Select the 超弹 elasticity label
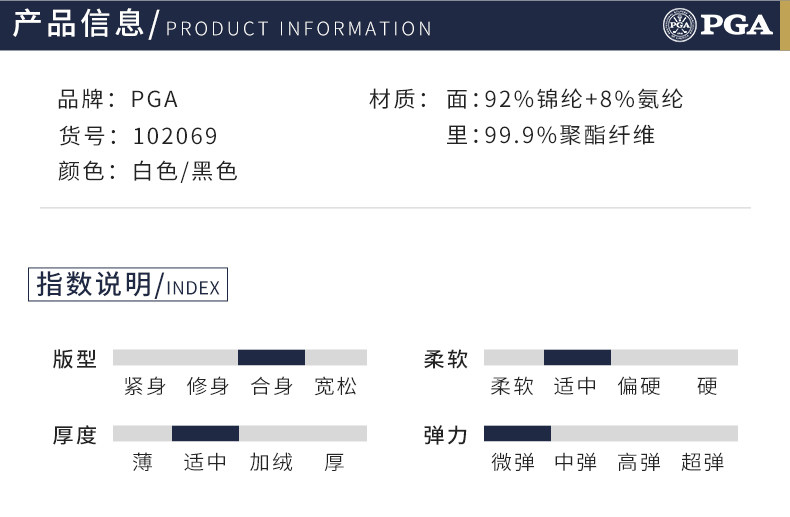790x517 pixels. point(702,462)
